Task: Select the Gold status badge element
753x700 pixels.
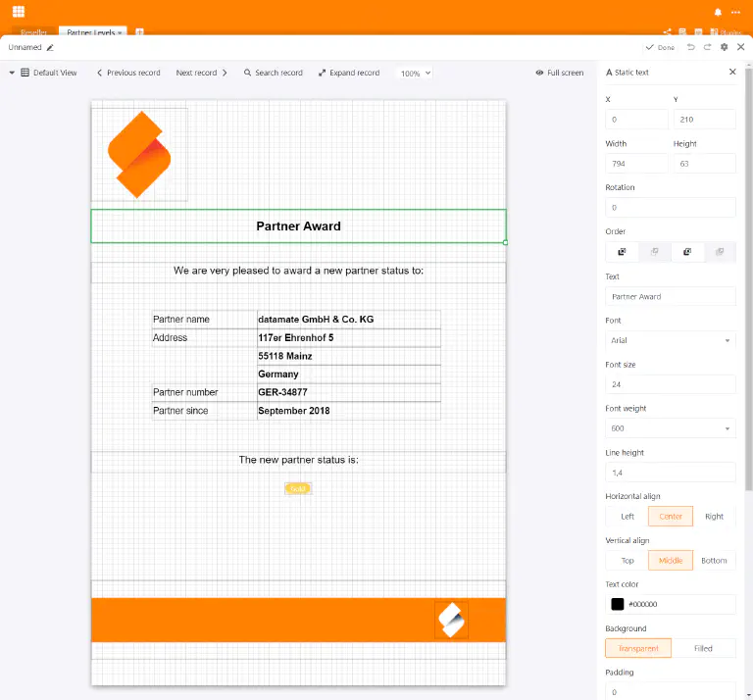Action: [298, 489]
